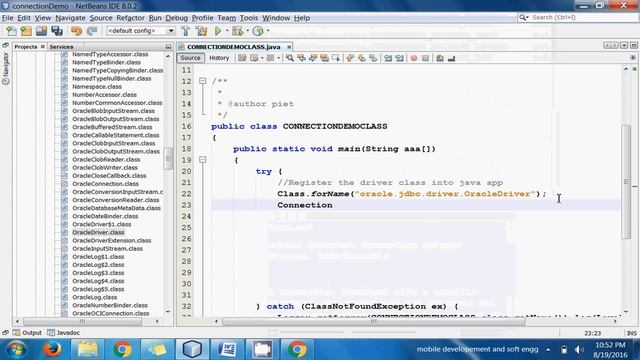The height and width of the screenshot is (360, 640).
Task: Click the editor horizontal scrollbar thumb
Action: pyautogui.click(x=373, y=322)
